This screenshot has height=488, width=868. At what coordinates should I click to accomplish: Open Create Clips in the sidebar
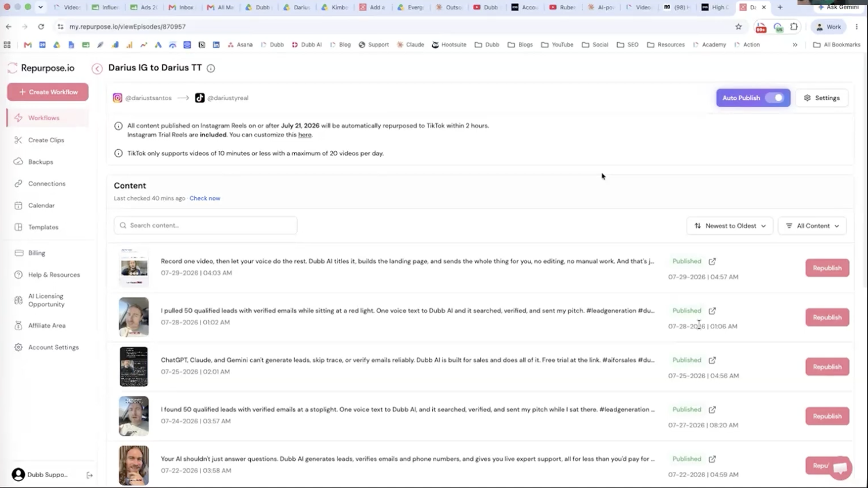[46, 140]
